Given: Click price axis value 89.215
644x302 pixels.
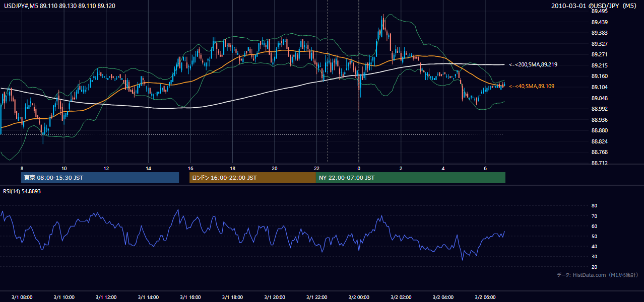Looking at the screenshot, I should (600, 65).
